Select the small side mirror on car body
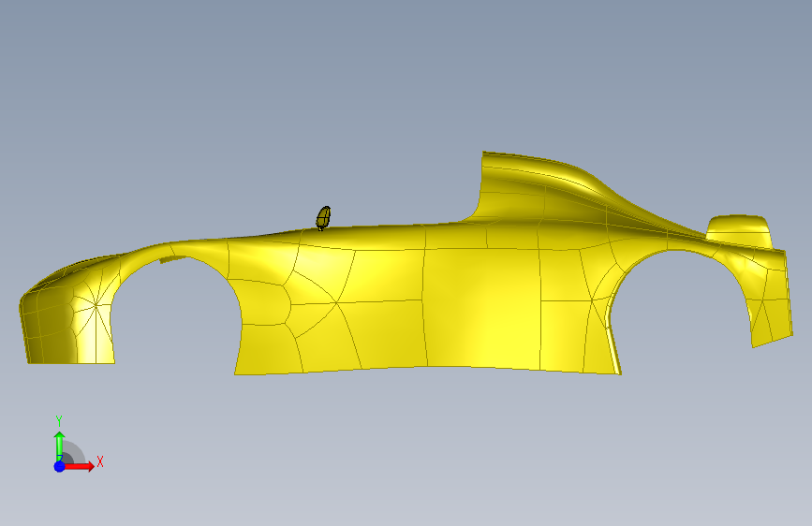The height and width of the screenshot is (526, 812). pyautogui.click(x=324, y=218)
